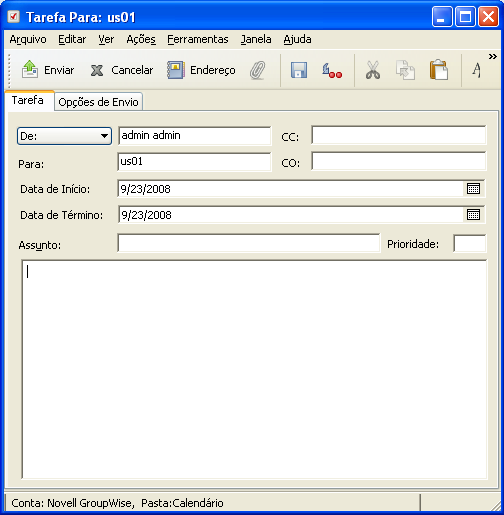This screenshot has width=504, height=515.
Task: Click the floppy disk save icon
Action: click(x=299, y=70)
